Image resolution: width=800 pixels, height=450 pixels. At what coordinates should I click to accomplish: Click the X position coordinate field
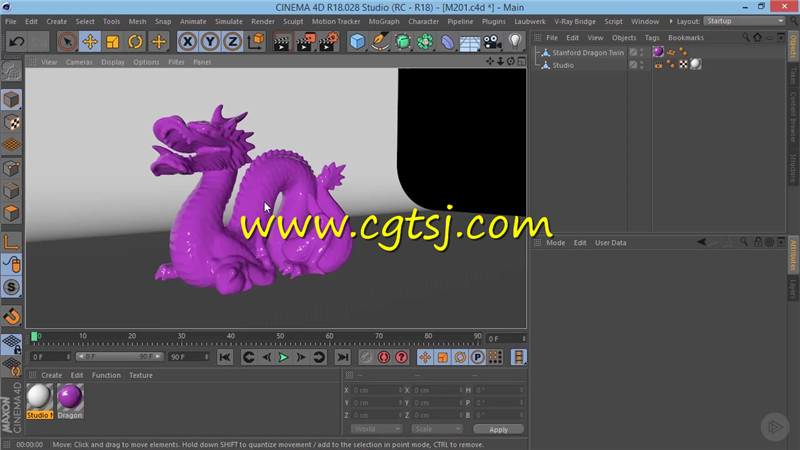(377, 390)
